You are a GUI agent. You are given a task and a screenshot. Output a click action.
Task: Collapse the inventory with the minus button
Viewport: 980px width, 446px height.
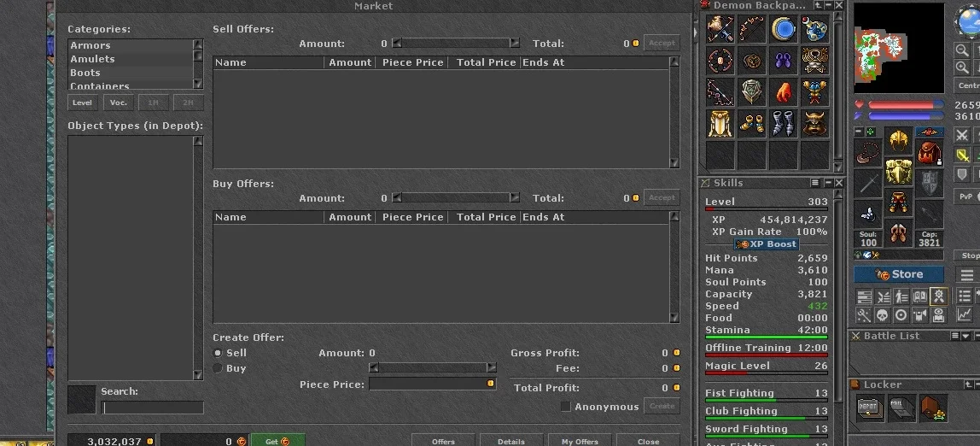860,132
